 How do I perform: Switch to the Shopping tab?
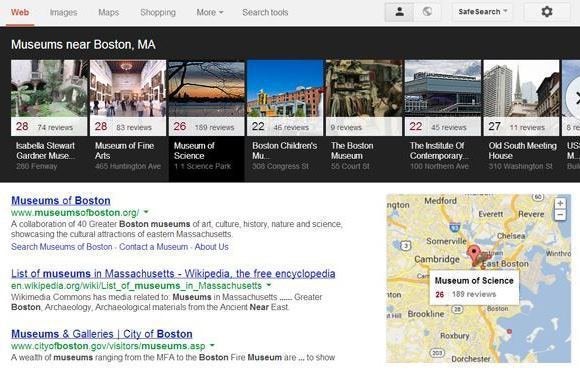coord(158,12)
